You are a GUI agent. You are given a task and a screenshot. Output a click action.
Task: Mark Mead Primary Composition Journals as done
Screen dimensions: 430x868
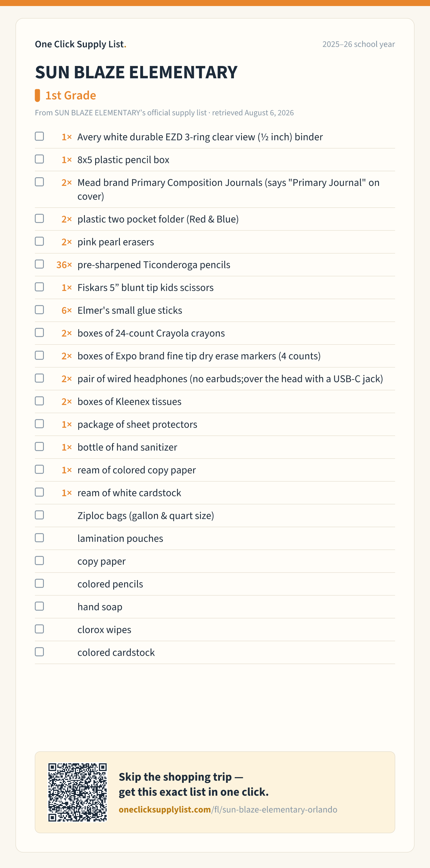point(39,182)
